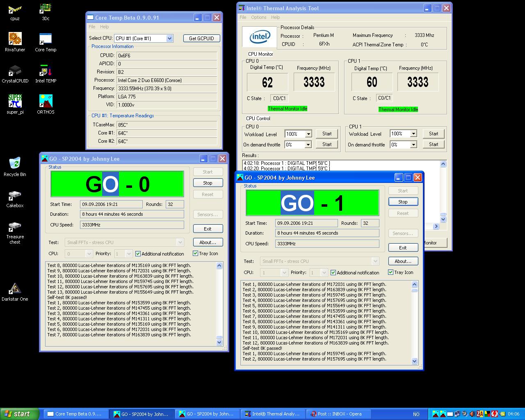Start CPU 1 on demand throttle

pyautogui.click(x=434, y=144)
